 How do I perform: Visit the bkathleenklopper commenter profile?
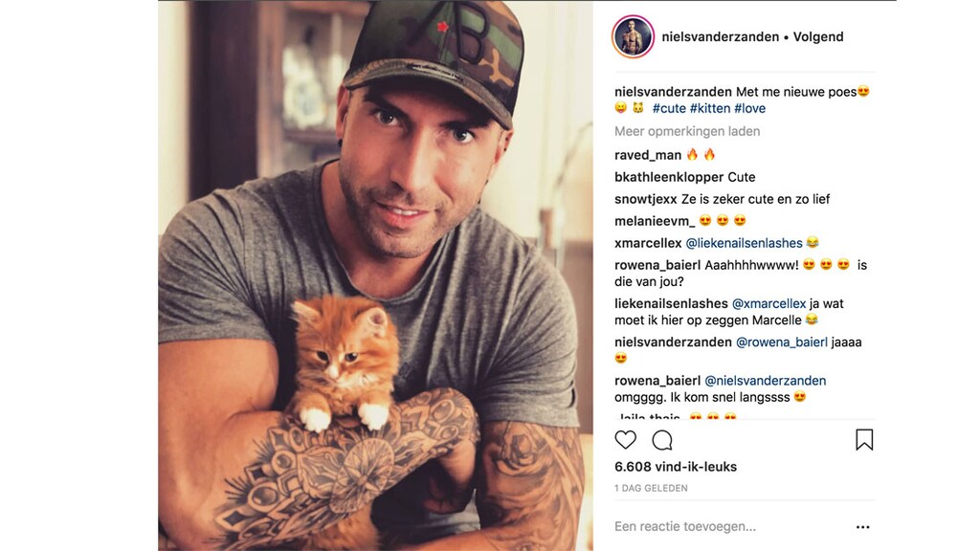coord(669,177)
